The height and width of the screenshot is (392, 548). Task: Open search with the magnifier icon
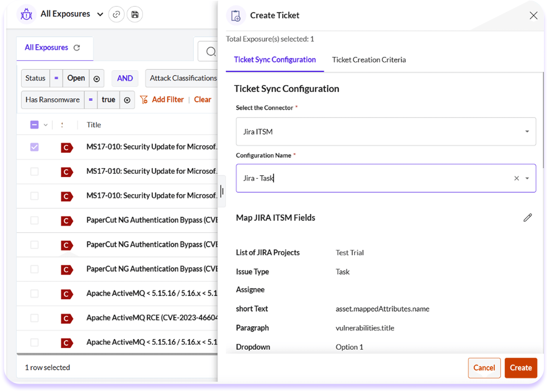pyautogui.click(x=211, y=51)
